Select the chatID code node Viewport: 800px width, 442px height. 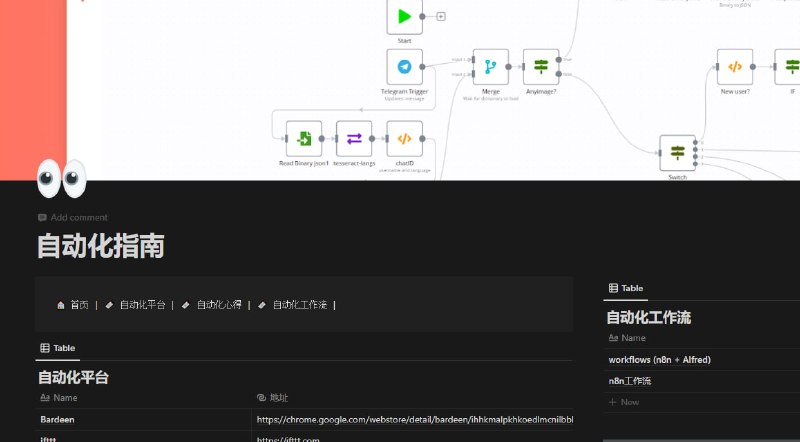pyautogui.click(x=405, y=138)
